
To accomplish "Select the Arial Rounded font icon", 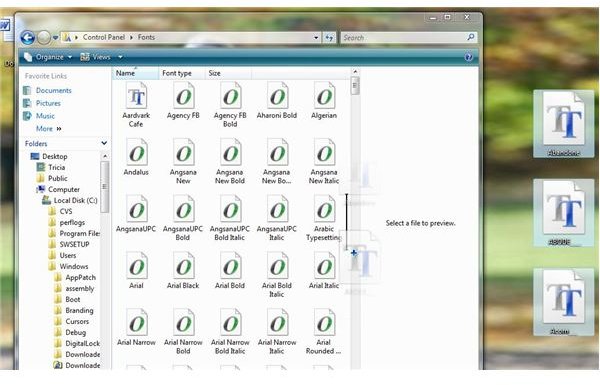I will [x=324, y=323].
